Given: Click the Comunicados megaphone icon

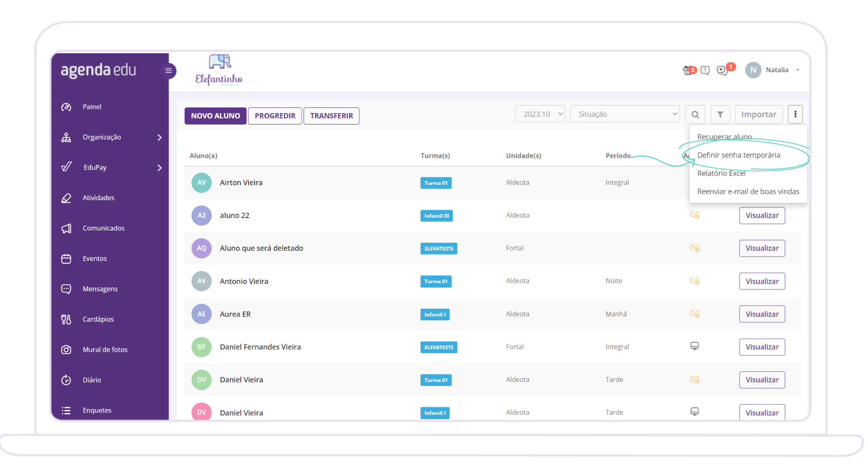Looking at the screenshot, I should click(x=67, y=229).
